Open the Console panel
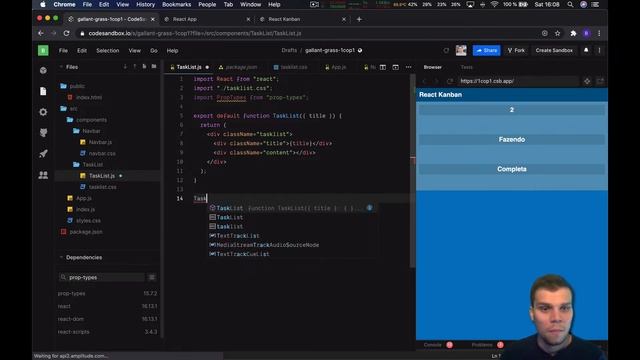The height and width of the screenshot is (360, 640). [432, 345]
